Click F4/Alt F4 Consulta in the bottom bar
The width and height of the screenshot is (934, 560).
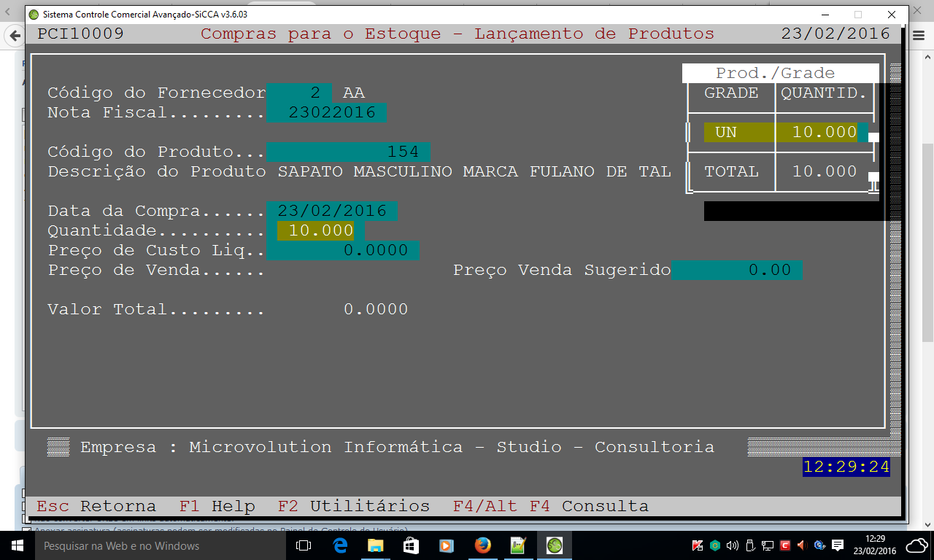551,506
